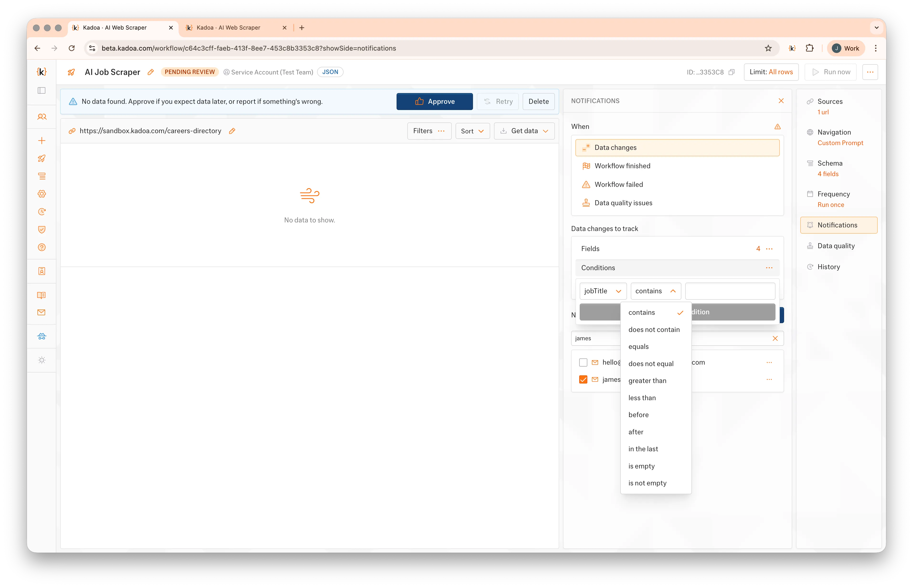Open options for the hello email row
913x588 pixels.
coord(769,362)
